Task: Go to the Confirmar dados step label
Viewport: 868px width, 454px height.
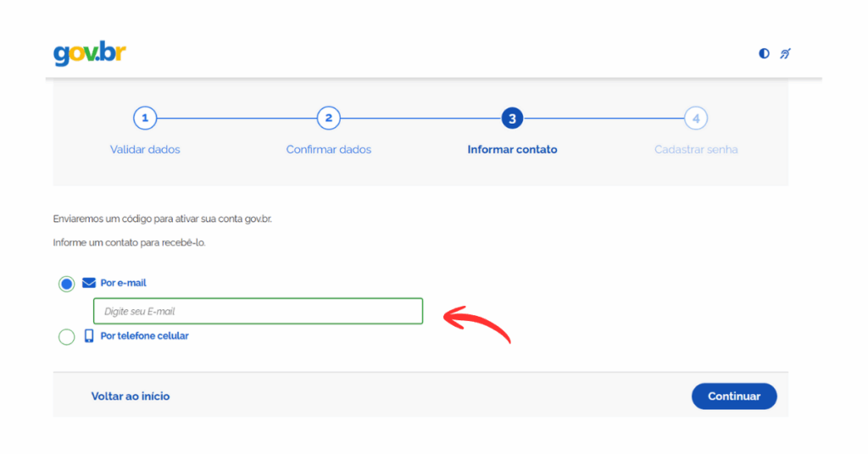Action: (x=329, y=150)
